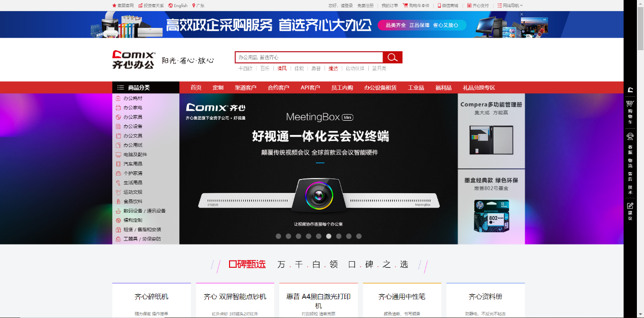Open the 首页 nav tab
644x318 pixels.
coord(196,88)
